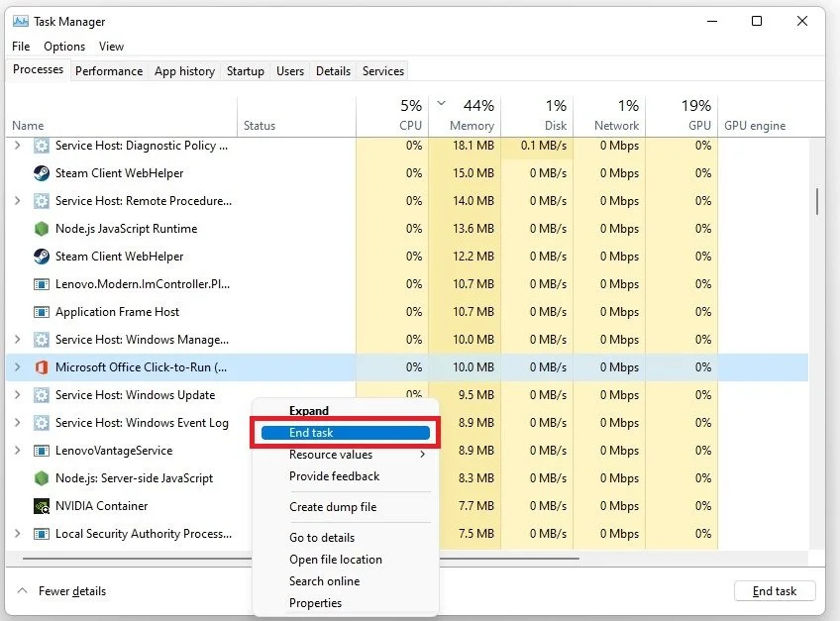The height and width of the screenshot is (621, 840).
Task: Sort by Name column header
Action: pos(122,117)
